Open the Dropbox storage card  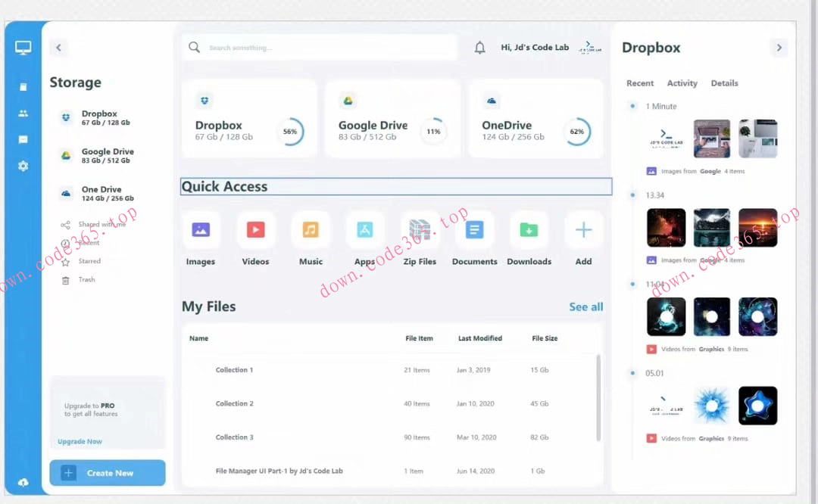249,118
